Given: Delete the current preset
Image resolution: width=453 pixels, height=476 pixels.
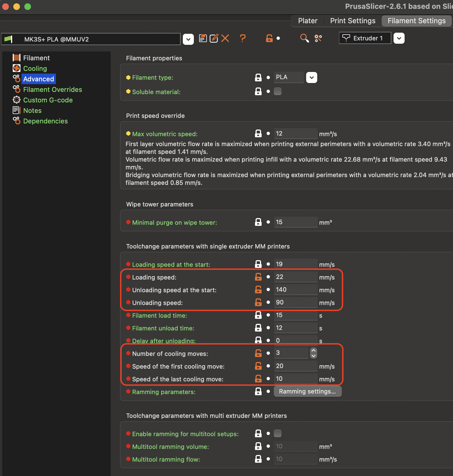Looking at the screenshot, I should click(225, 38).
